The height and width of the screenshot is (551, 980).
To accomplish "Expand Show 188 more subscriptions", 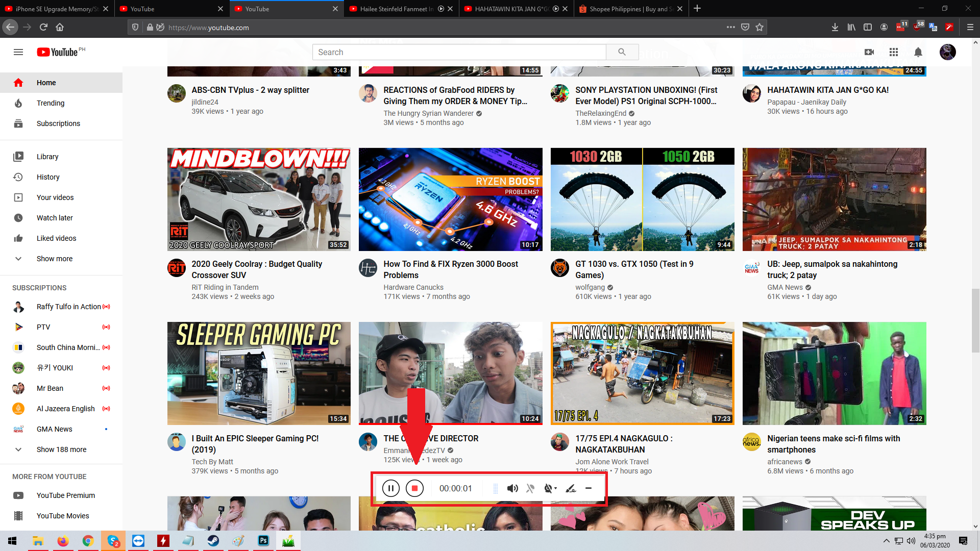I will click(61, 449).
